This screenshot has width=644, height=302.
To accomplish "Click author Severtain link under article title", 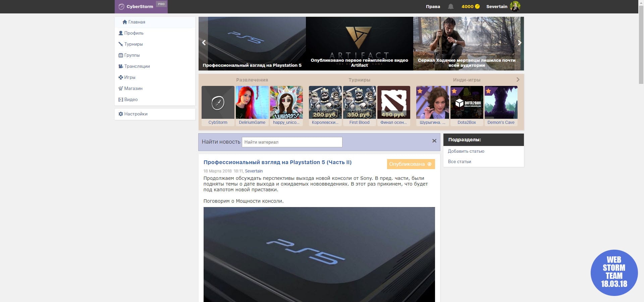I will (254, 171).
